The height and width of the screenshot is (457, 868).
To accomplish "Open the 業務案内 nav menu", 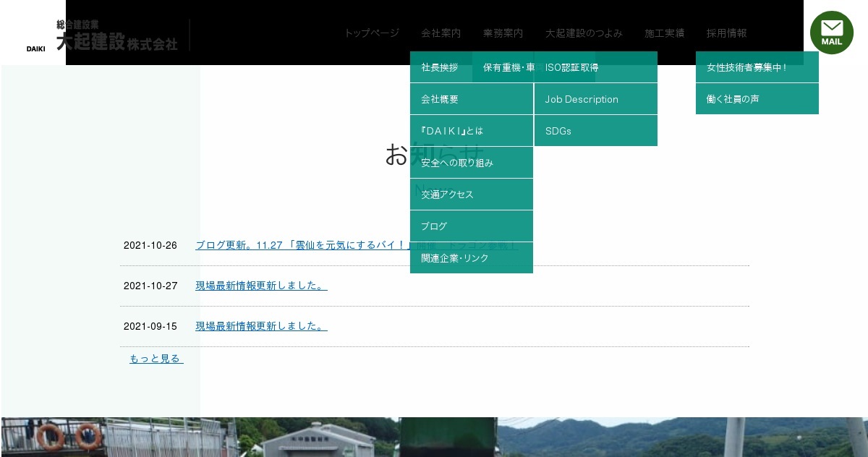I will click(503, 33).
